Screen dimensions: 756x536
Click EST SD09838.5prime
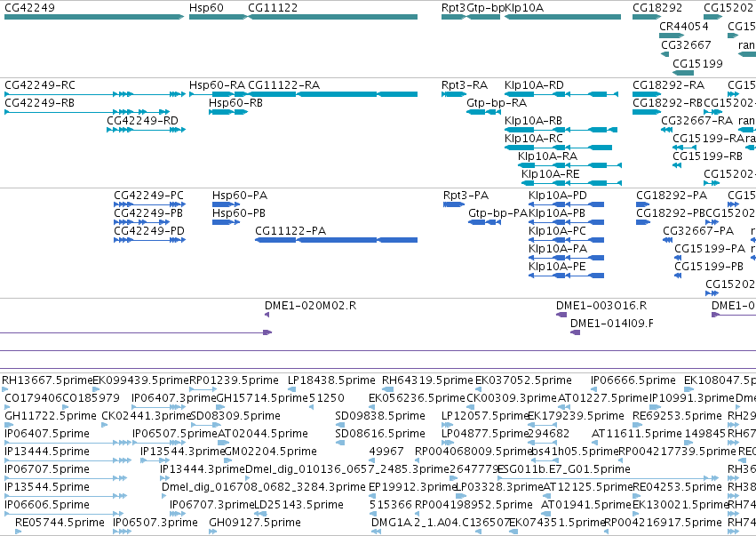click(x=340, y=426)
